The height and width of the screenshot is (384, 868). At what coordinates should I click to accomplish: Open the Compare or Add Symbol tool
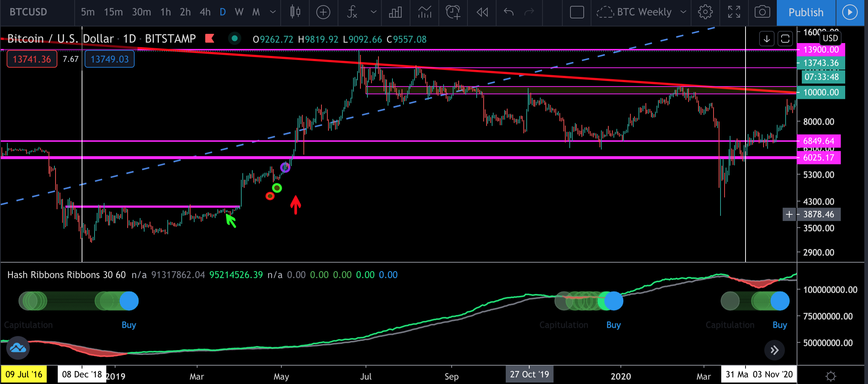point(323,12)
